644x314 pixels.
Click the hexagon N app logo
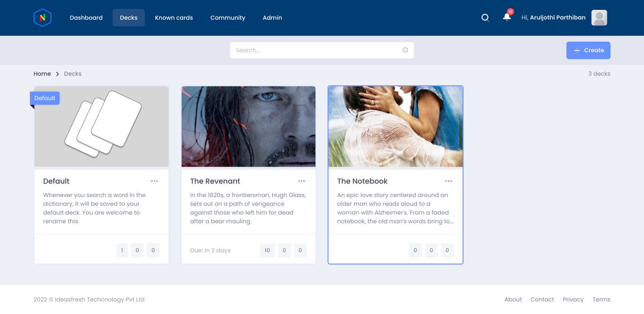tap(42, 18)
